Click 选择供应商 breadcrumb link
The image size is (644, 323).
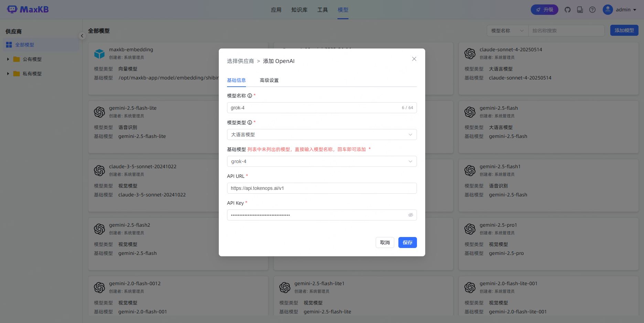pyautogui.click(x=240, y=61)
